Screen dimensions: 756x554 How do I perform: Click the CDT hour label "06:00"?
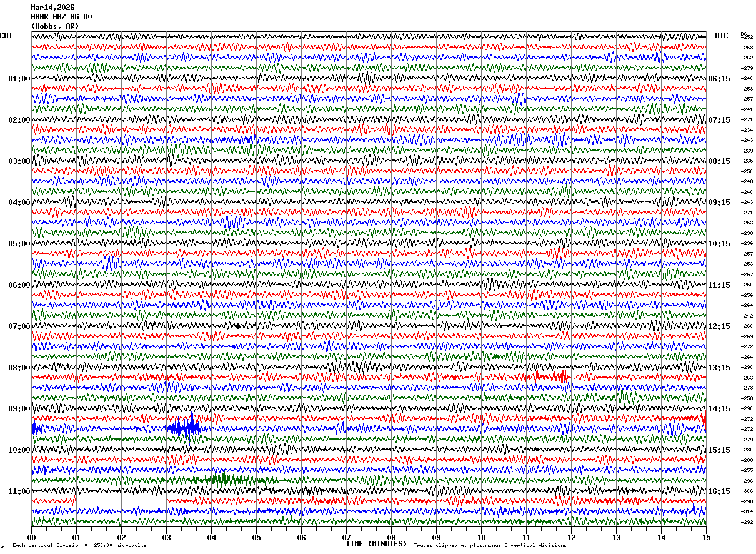click(19, 285)
